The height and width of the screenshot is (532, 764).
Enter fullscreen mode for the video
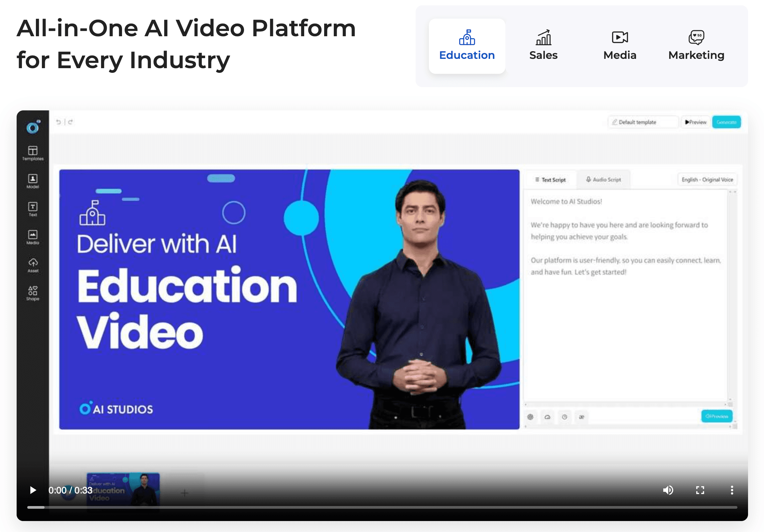pos(700,490)
